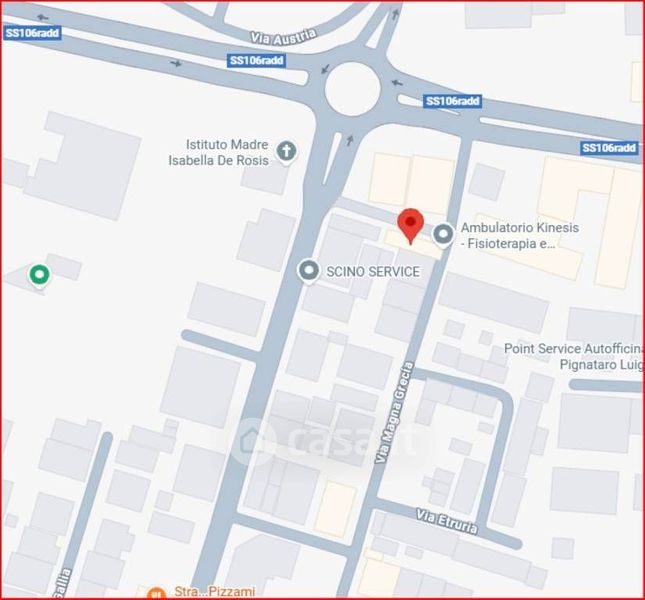Open the Ambulatorio Kinesis marker icon
Viewport: 645px width, 600px height.
[x=443, y=235]
